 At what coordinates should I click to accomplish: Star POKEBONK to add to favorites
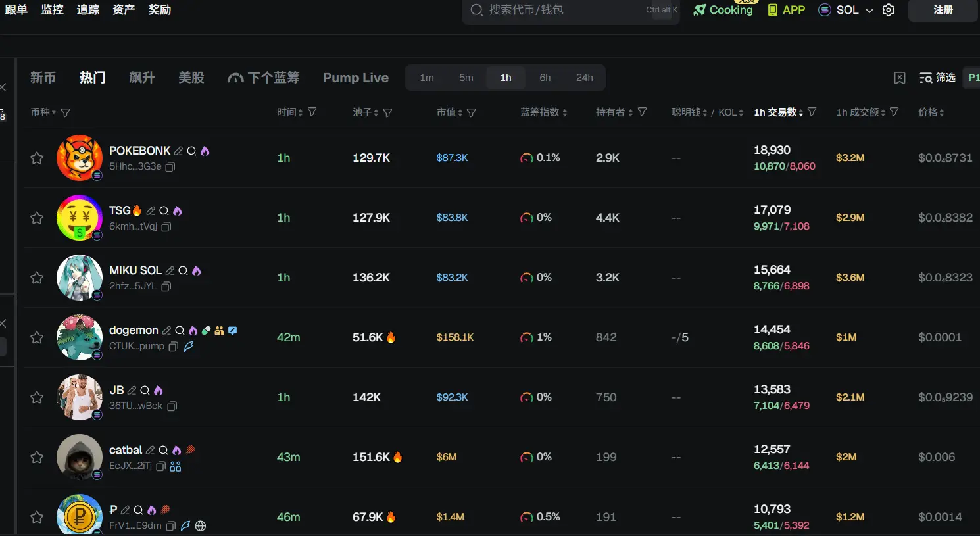tap(37, 158)
